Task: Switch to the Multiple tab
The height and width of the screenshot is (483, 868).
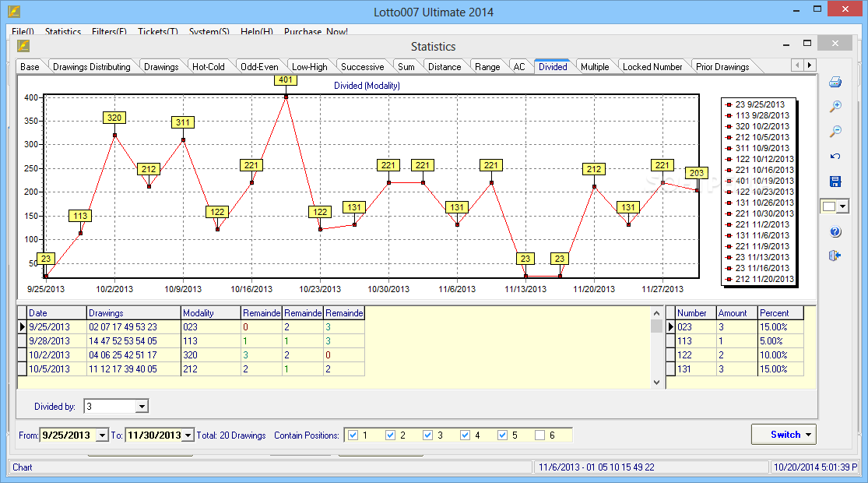Action: pos(595,66)
